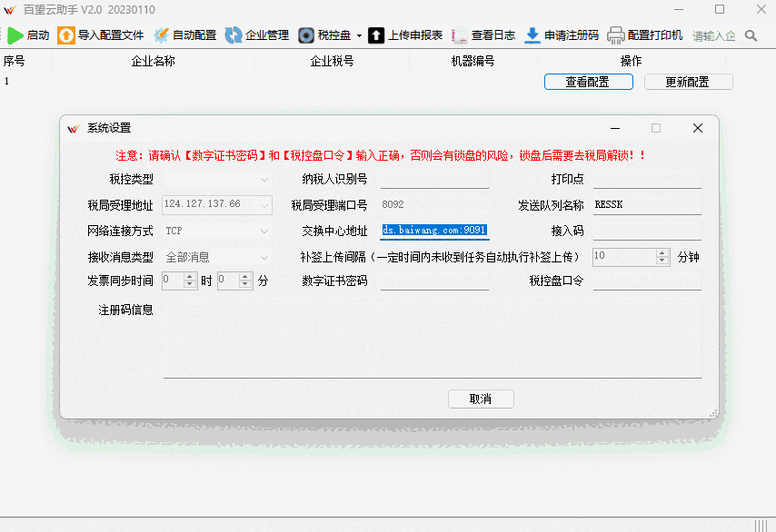Select 上传申报表 toolbar item
Image resolution: width=776 pixels, height=532 pixels.
click(x=415, y=35)
